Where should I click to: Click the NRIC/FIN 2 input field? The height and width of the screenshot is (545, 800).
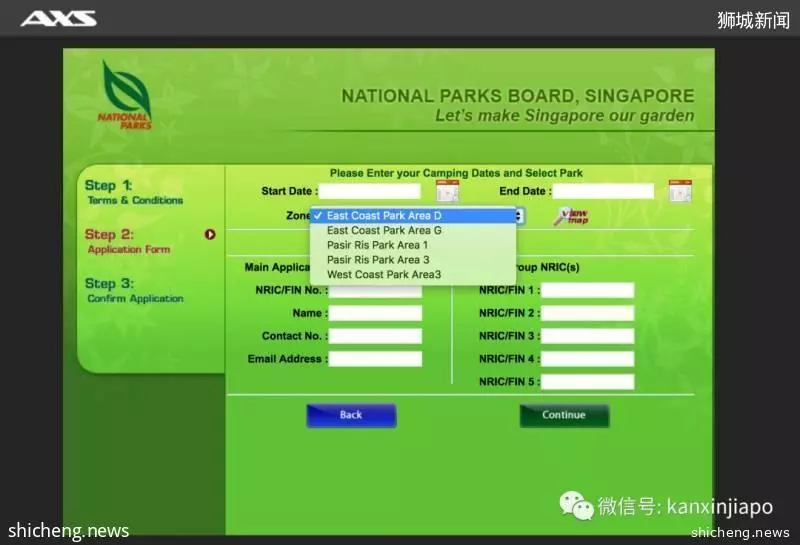[x=588, y=313]
